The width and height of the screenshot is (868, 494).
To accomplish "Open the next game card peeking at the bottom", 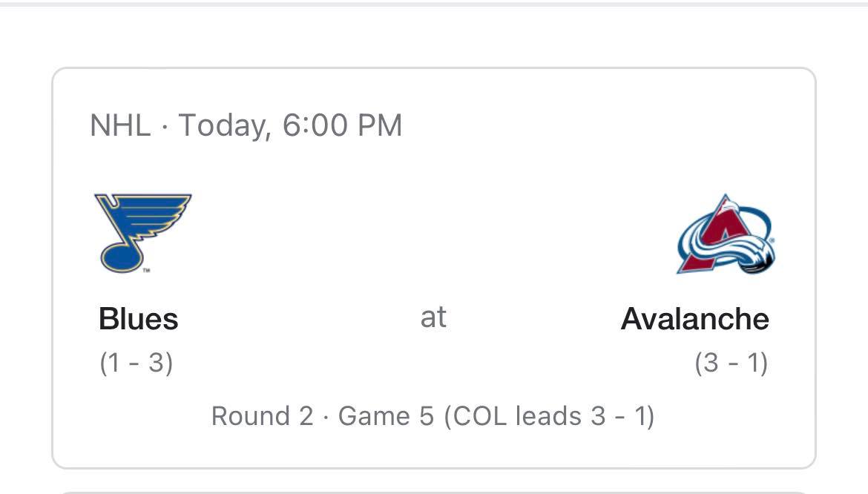I will click(x=433, y=491).
